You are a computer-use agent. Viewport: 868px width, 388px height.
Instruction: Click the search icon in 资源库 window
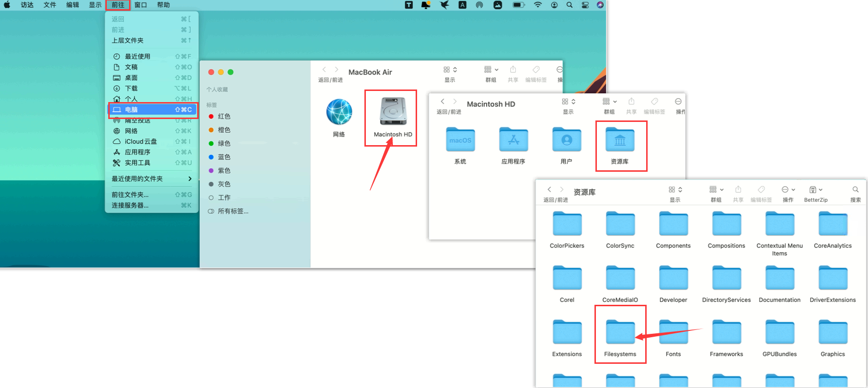[x=855, y=190]
